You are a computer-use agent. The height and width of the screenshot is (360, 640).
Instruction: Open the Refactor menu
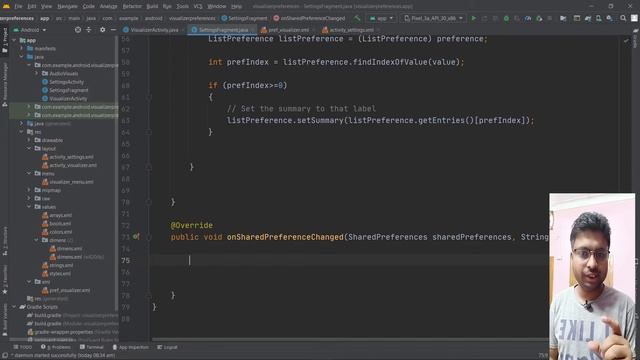point(132,7)
